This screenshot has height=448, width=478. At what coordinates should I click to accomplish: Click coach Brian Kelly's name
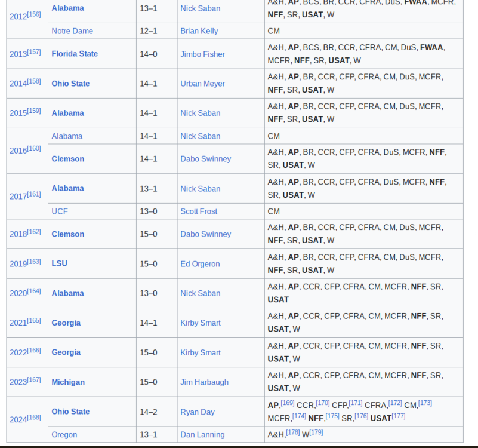[199, 31]
